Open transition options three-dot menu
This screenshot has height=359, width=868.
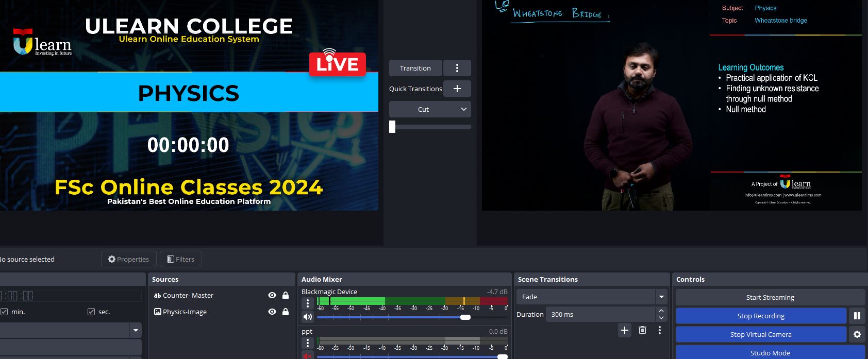[457, 68]
